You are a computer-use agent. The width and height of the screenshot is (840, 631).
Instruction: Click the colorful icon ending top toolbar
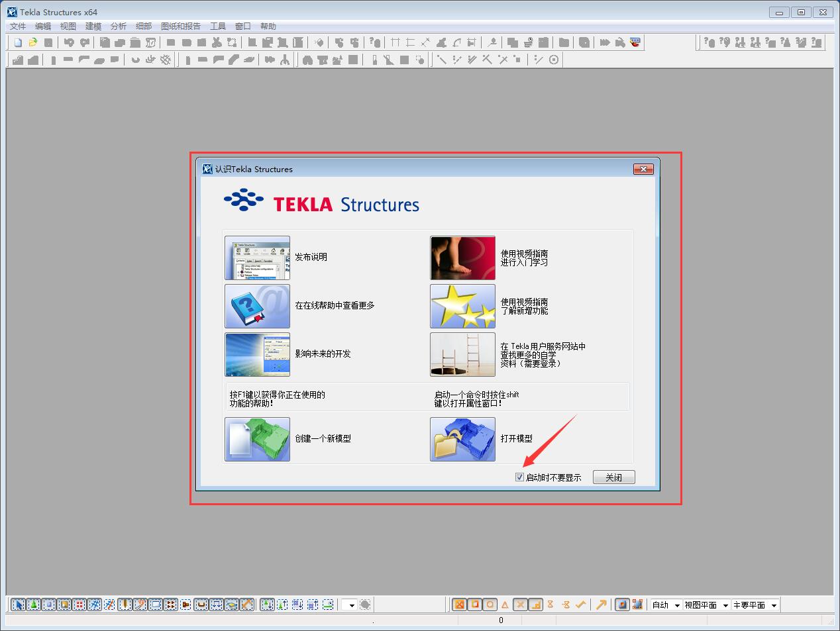pos(635,42)
